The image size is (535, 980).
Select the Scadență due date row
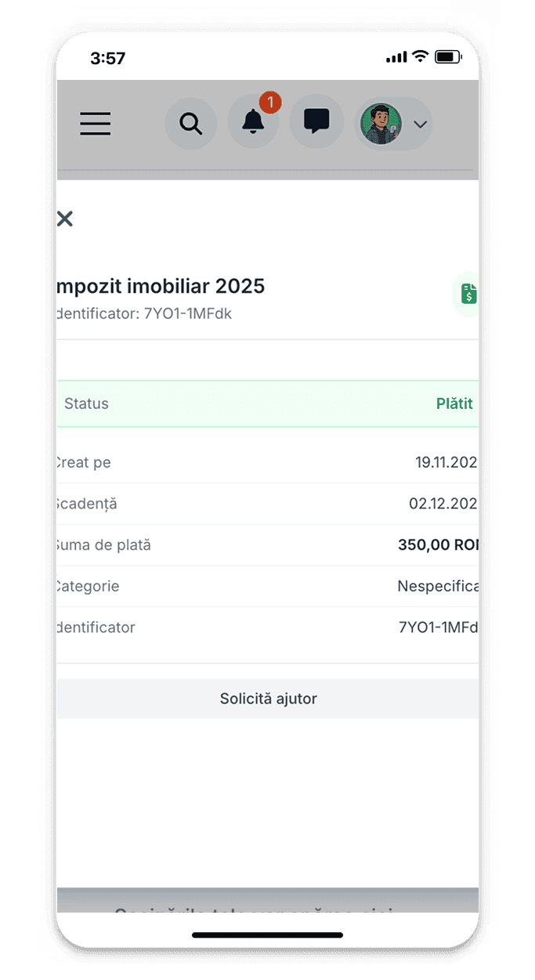pos(266,503)
